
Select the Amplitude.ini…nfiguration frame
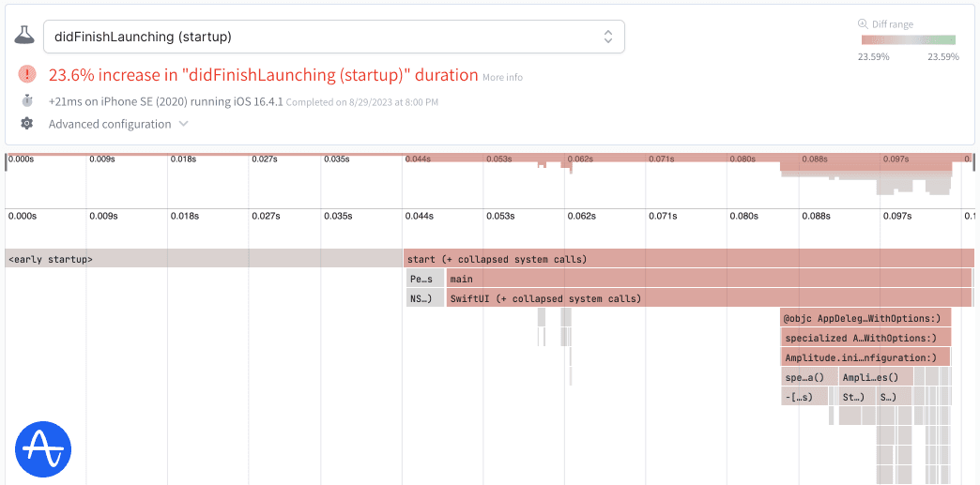[865, 357]
